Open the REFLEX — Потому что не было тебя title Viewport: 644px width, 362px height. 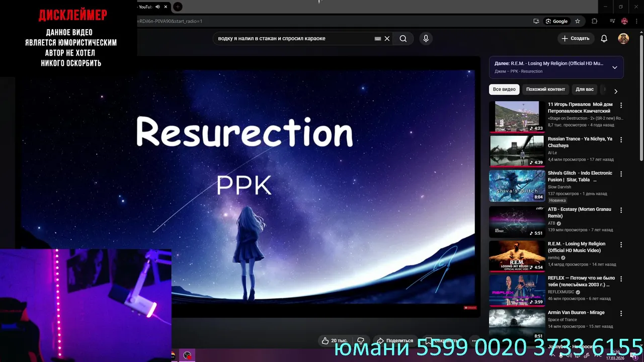click(x=581, y=281)
